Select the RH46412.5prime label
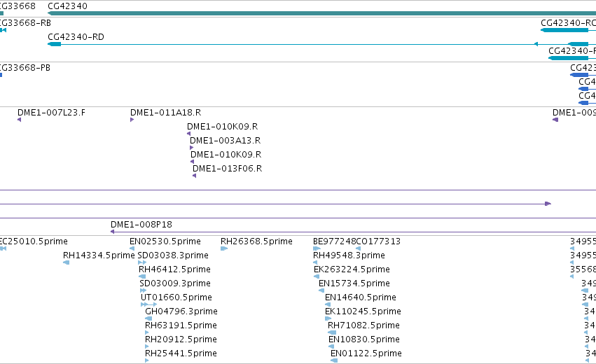The width and height of the screenshot is (596, 364). click(x=174, y=269)
